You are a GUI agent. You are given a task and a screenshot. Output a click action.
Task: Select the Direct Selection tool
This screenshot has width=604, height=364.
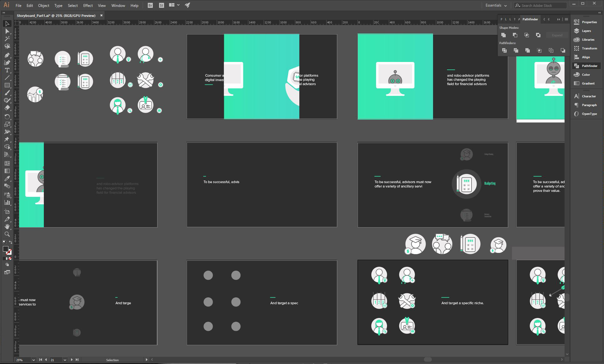click(x=7, y=31)
